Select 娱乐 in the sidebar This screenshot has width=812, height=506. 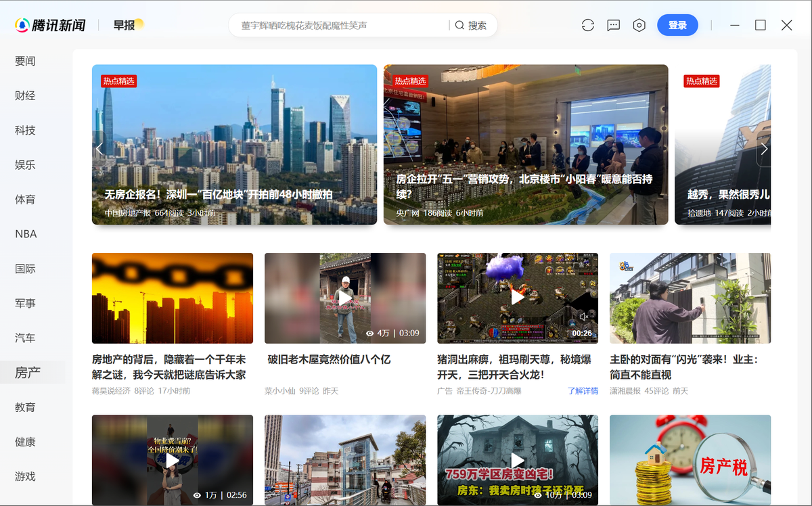pyautogui.click(x=25, y=164)
